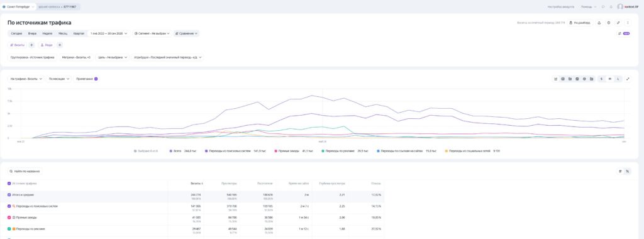The image size is (644, 239).
Task: Click the chat message icon in header
Action: 603,6
